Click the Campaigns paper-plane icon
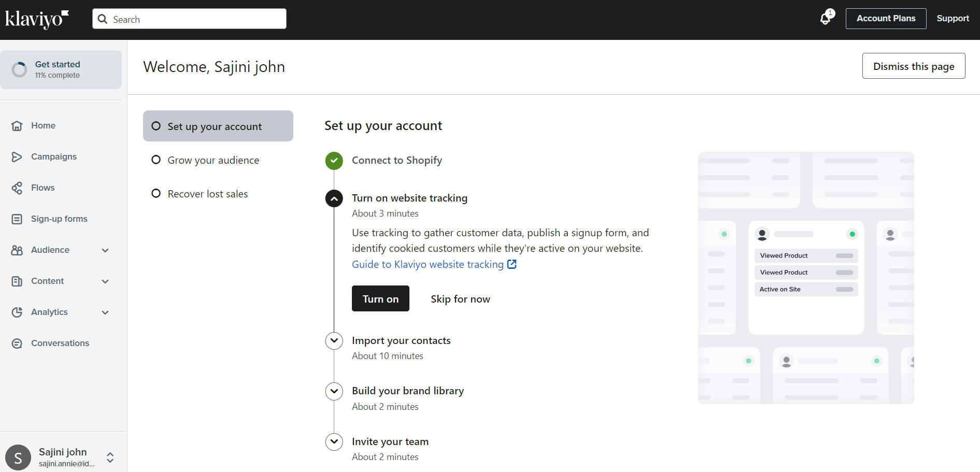Image resolution: width=980 pixels, height=472 pixels. (17, 157)
